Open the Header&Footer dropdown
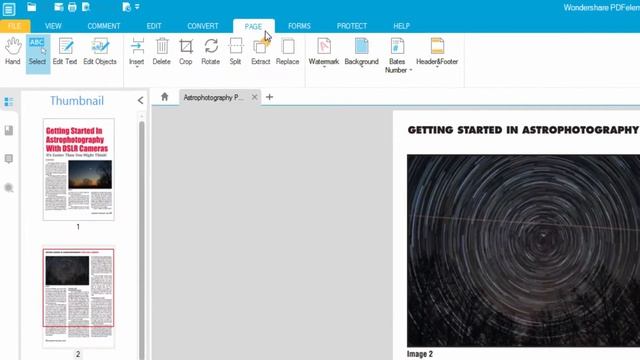Viewport: 640px width, 360px height. 437,52
